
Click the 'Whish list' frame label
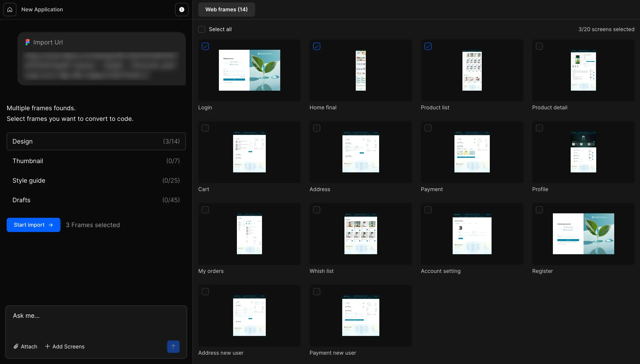(x=321, y=271)
